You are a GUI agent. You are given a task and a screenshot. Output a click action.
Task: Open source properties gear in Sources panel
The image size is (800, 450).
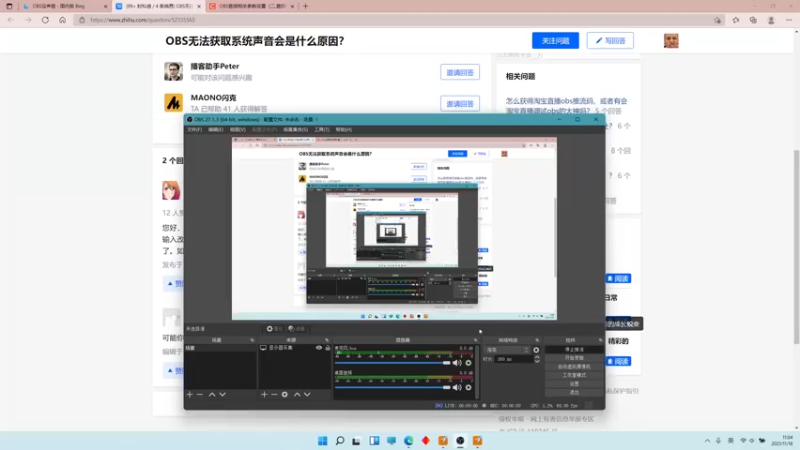tap(285, 394)
